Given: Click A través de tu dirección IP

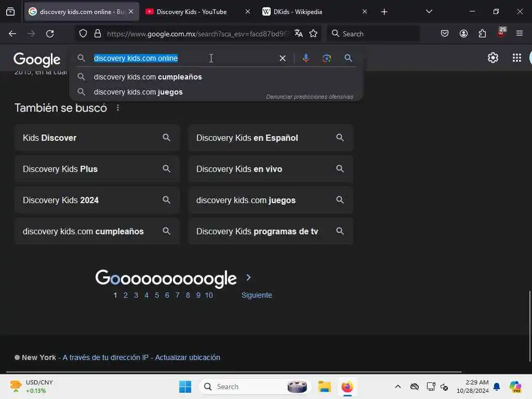Looking at the screenshot, I should click(105, 357).
